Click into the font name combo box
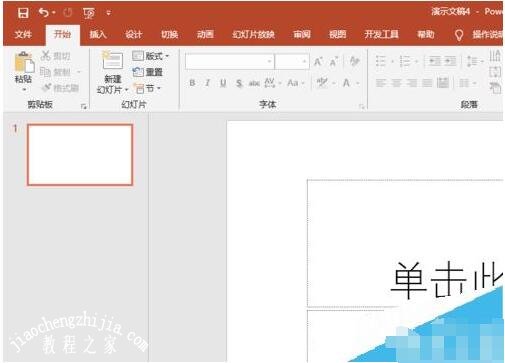 coord(229,61)
